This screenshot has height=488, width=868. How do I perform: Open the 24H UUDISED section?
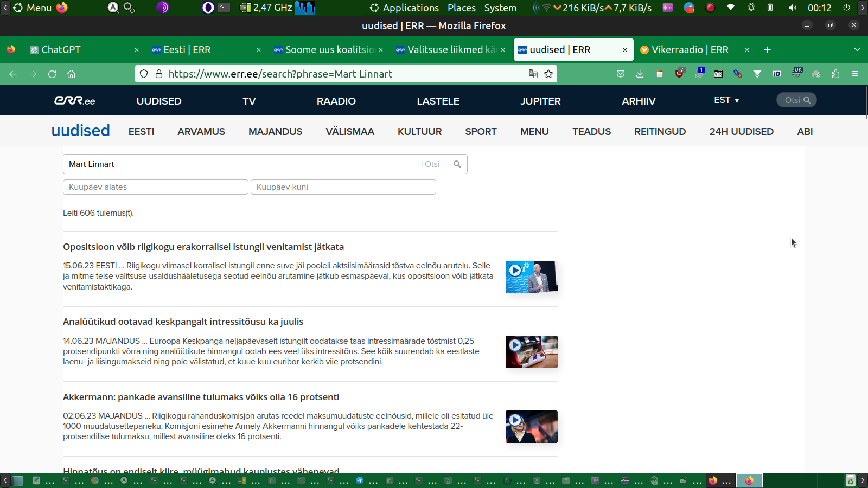742,132
